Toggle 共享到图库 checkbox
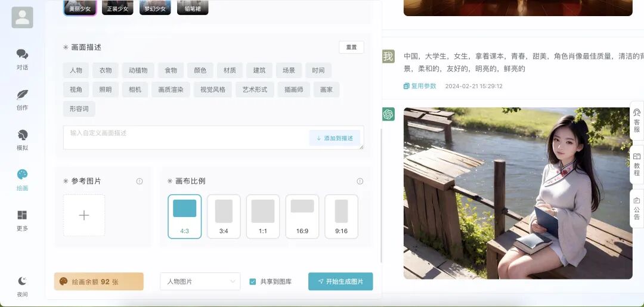 click(253, 281)
